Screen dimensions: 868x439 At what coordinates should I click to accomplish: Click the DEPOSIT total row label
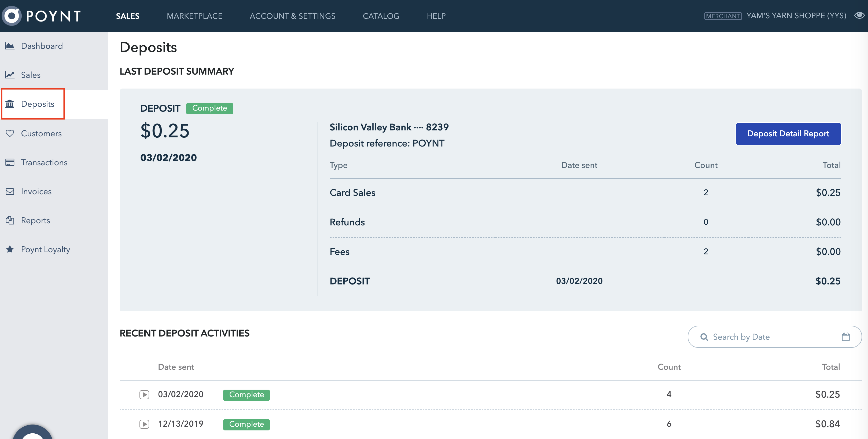pos(350,281)
